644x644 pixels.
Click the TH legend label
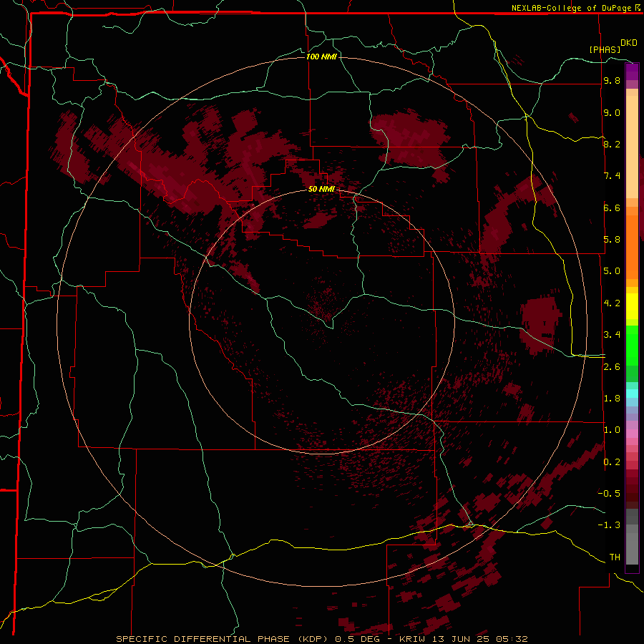[x=615, y=557]
